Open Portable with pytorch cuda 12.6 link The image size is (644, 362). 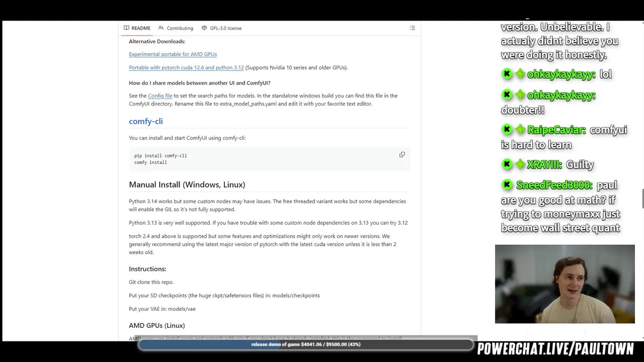click(x=186, y=67)
